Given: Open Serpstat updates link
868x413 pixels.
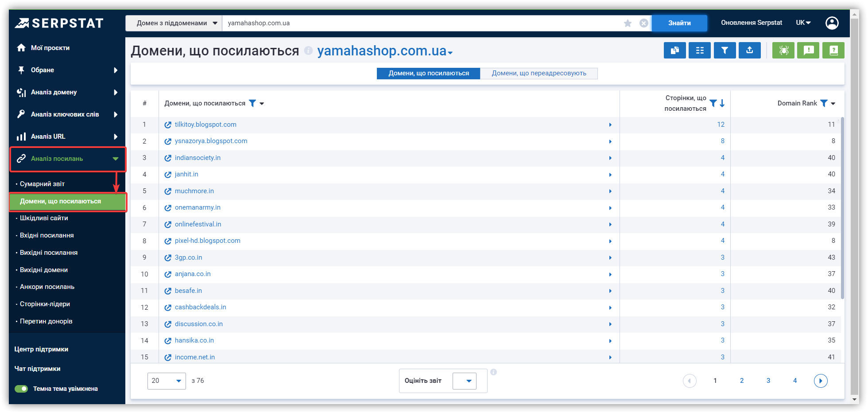Looking at the screenshot, I should tap(752, 23).
